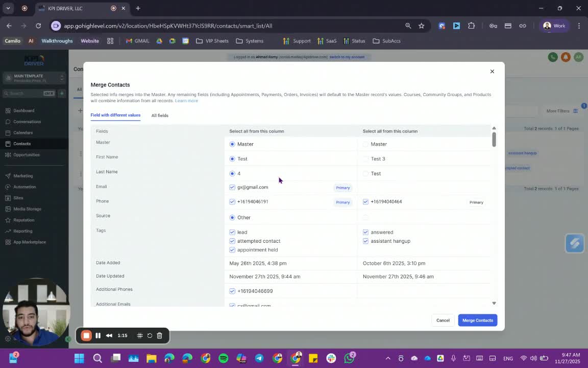
Task: Select all from second column header
Action: 390,131
